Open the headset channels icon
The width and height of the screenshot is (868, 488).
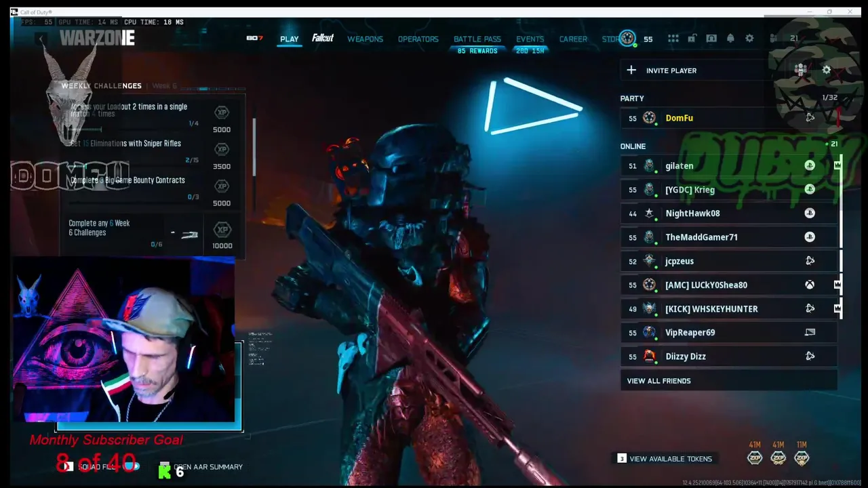pos(711,39)
